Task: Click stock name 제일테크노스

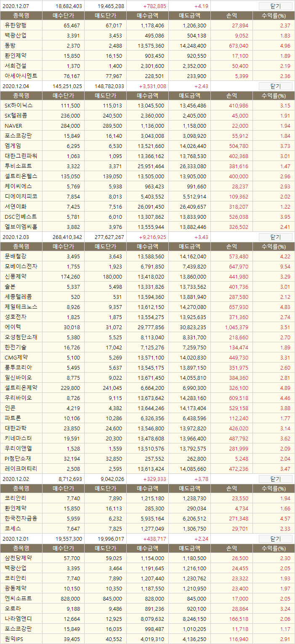Action: (x=21, y=307)
